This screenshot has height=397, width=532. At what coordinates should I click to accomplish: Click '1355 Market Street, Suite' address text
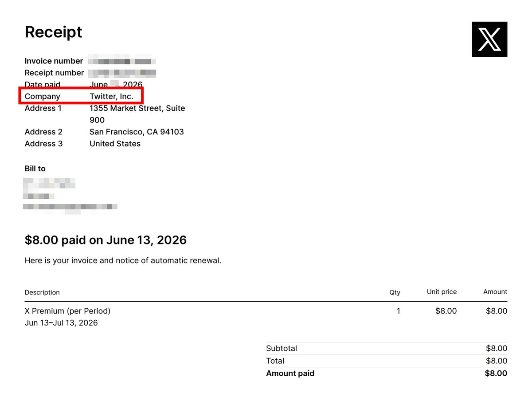[137, 108]
